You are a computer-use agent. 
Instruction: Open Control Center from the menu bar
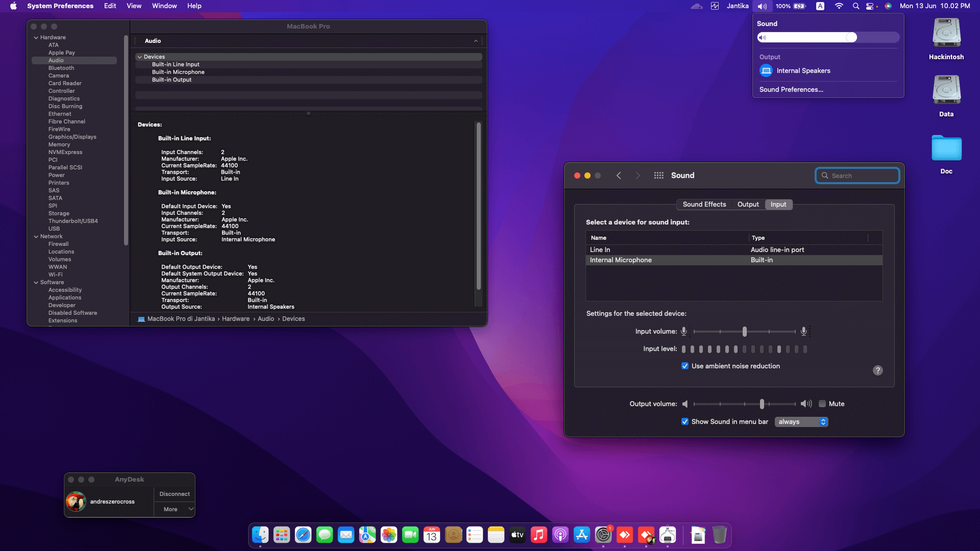(x=870, y=6)
